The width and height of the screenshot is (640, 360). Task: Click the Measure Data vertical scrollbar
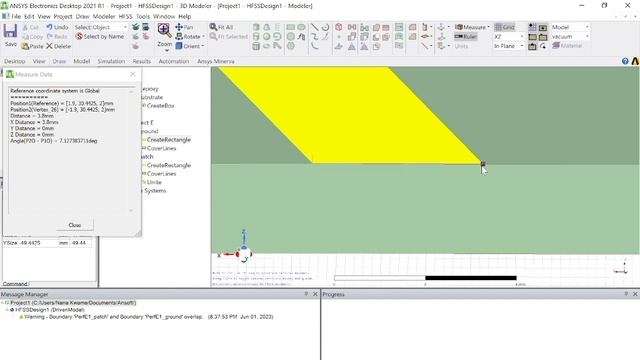pyautogui.click(x=131, y=151)
